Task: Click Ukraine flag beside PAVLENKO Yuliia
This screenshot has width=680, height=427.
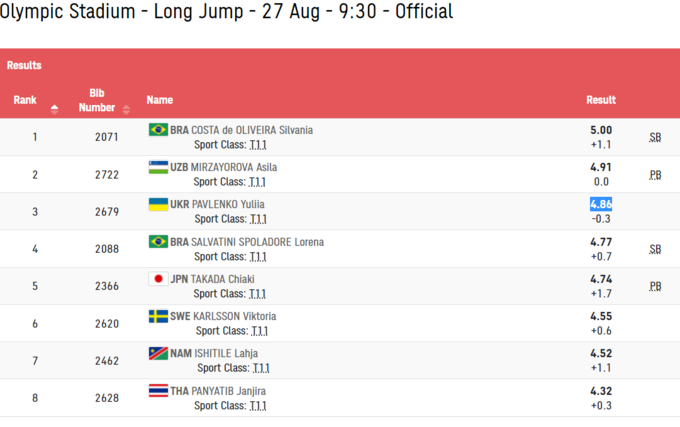Action: [x=158, y=204]
